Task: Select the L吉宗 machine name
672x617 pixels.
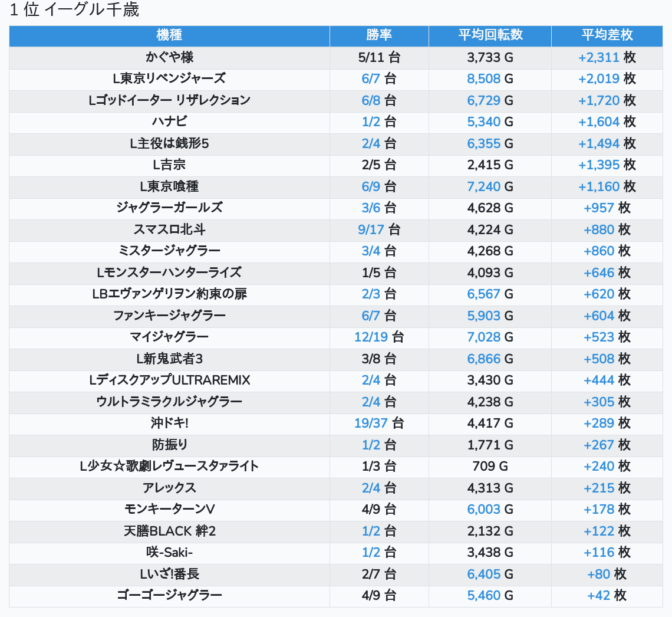Action: pyautogui.click(x=169, y=165)
